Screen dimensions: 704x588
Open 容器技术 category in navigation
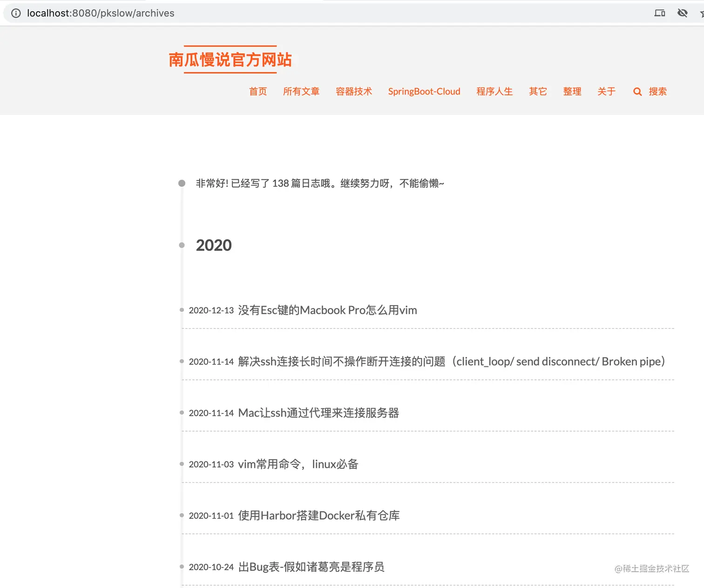pos(354,91)
